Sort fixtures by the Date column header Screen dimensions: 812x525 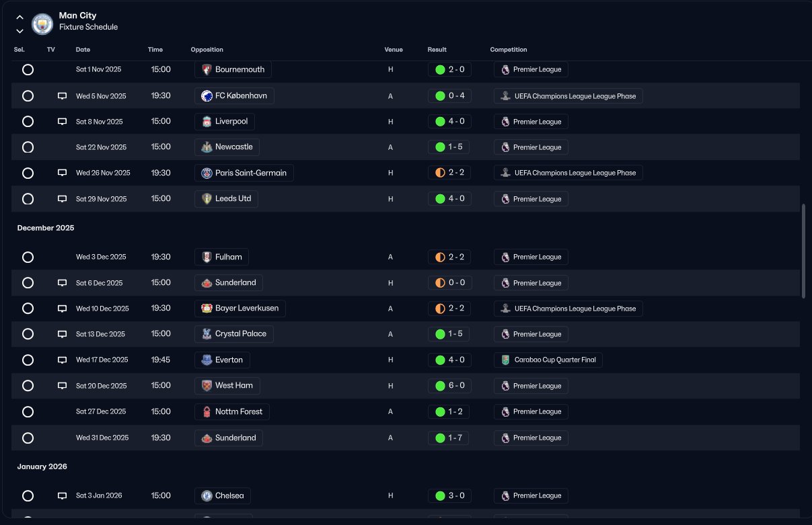83,50
